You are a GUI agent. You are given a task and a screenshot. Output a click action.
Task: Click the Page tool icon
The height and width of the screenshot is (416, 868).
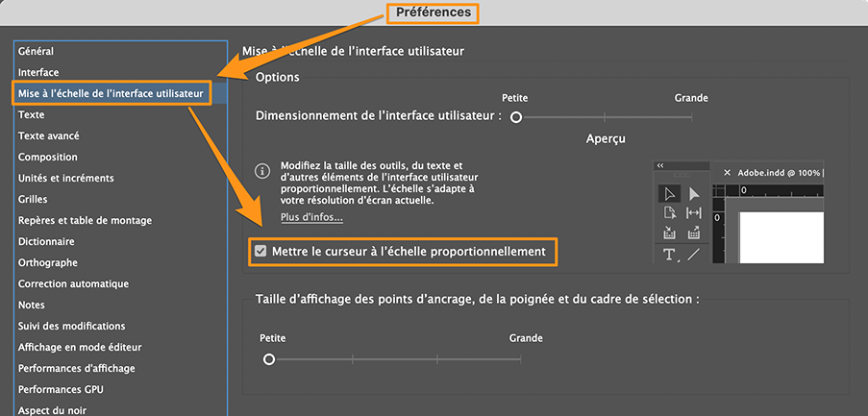point(669,213)
